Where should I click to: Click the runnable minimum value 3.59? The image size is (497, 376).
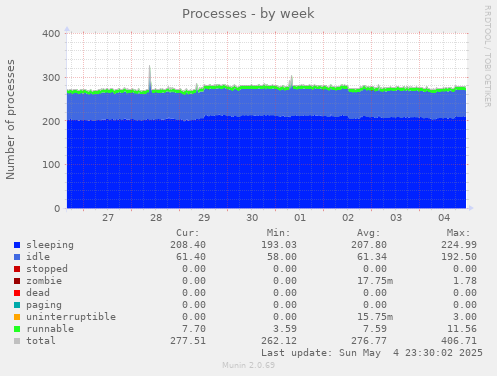point(285,329)
